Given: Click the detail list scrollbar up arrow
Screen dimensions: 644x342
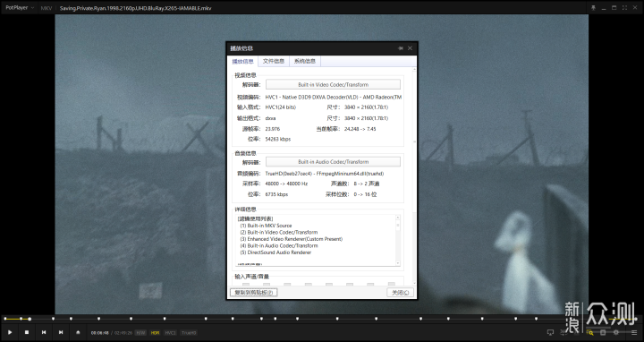Looking at the screenshot, I should (x=397, y=217).
